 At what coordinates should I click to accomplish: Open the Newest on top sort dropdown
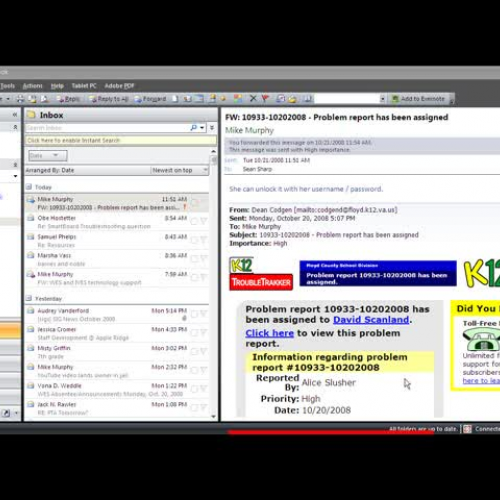click(x=179, y=170)
